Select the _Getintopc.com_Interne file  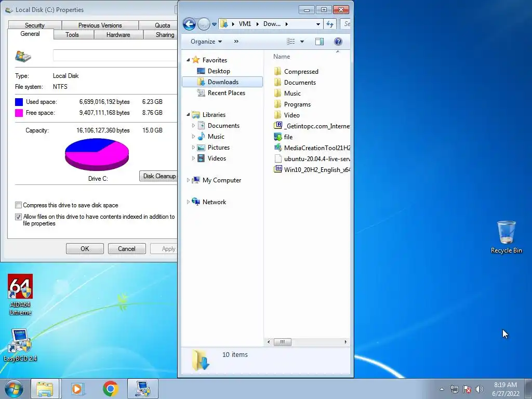(312, 126)
